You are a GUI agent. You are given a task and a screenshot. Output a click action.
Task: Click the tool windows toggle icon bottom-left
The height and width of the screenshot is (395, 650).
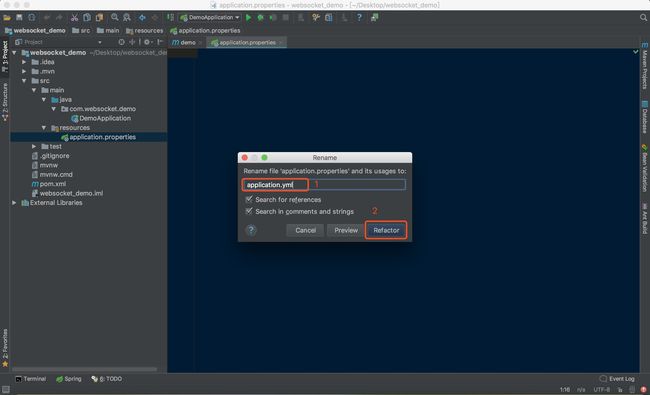click(x=6, y=390)
